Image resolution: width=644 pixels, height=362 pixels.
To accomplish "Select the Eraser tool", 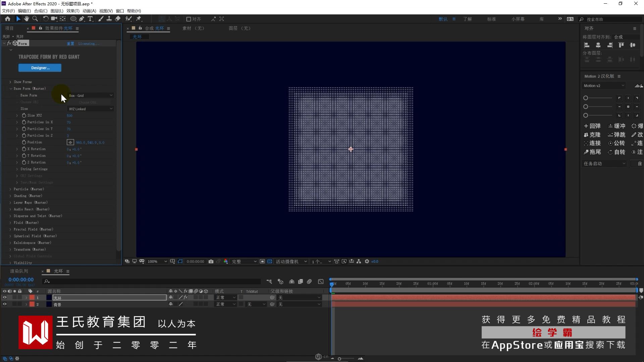I will (118, 19).
